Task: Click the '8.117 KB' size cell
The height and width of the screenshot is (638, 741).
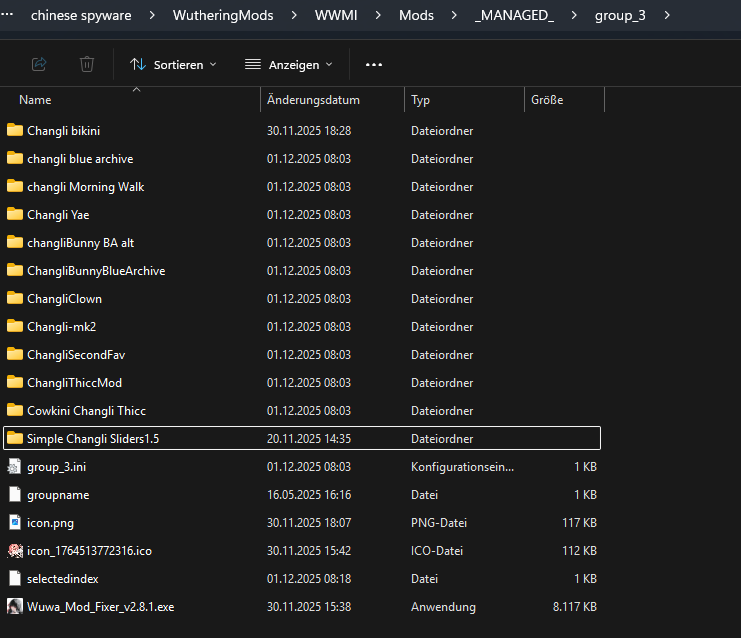Action: tap(575, 607)
